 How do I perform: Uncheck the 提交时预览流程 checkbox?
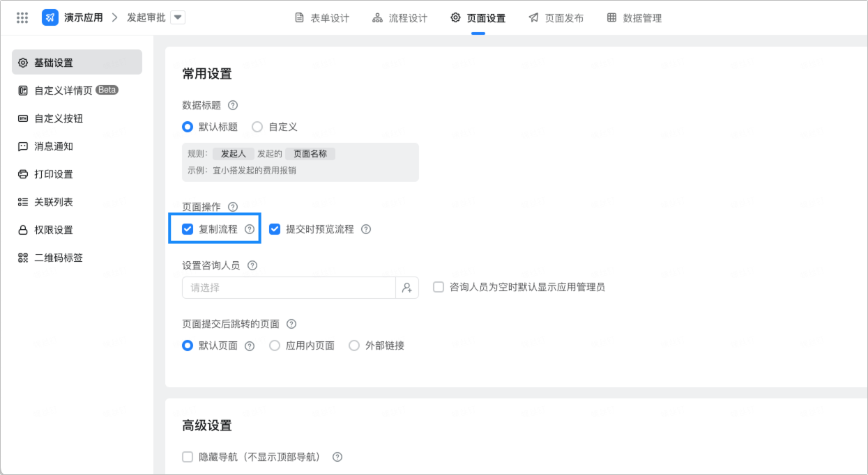pos(275,229)
